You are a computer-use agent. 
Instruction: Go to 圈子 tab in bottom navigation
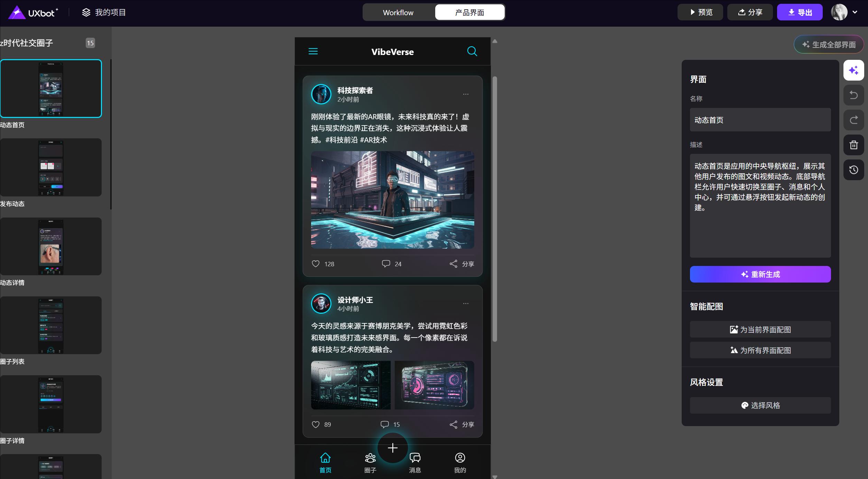[370, 463]
